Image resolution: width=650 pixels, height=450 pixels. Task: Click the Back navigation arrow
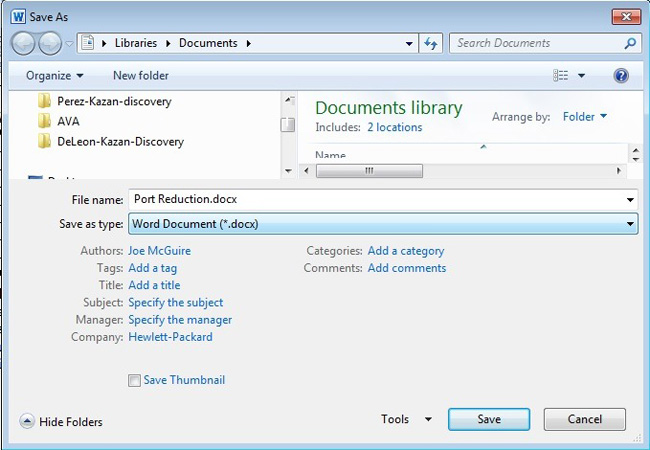pos(24,44)
